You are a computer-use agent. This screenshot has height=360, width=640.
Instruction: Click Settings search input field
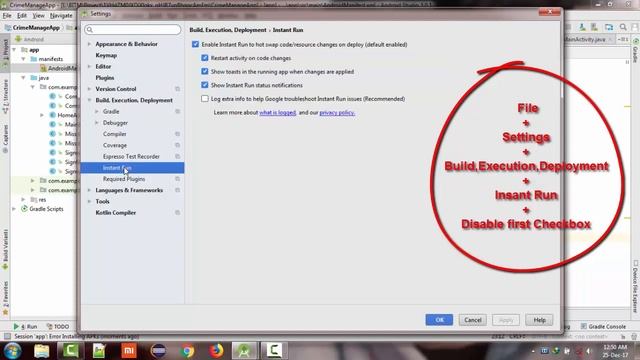pyautogui.click(x=133, y=29)
